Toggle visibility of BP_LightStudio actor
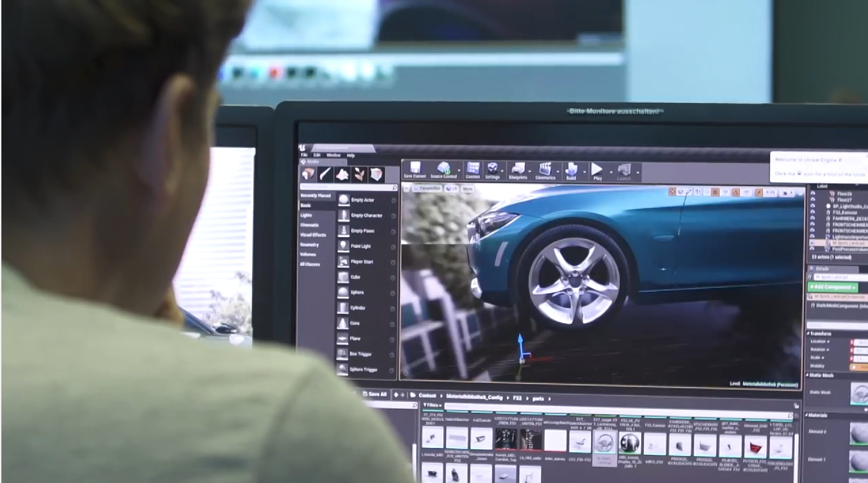Viewport: 868px width, 483px height. click(813, 206)
